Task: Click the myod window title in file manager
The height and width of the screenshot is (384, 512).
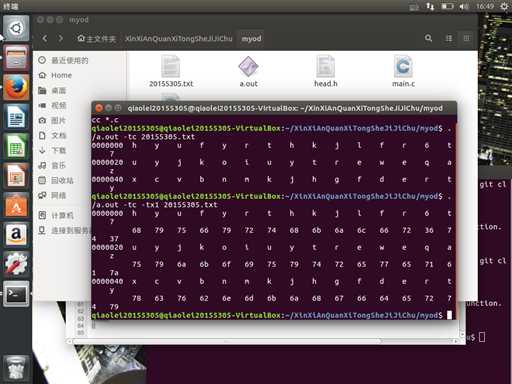Action: (78, 20)
